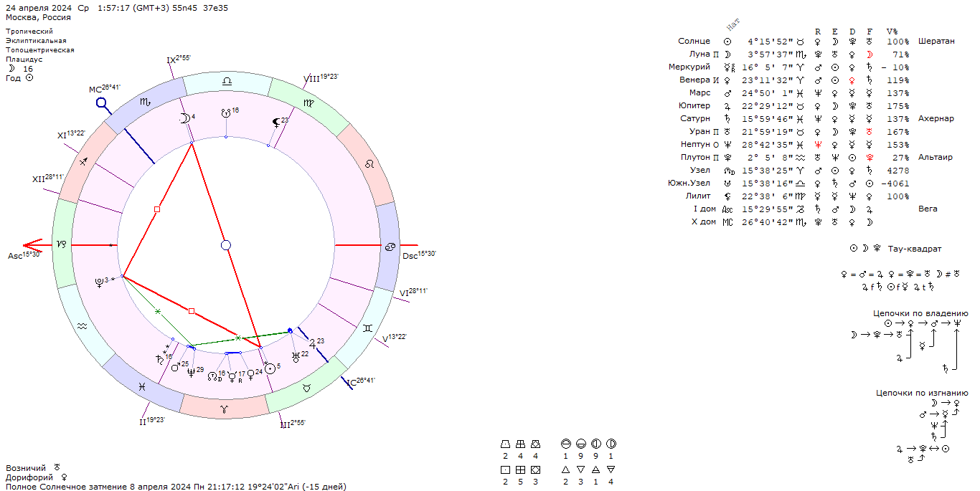Select the crossed-square icon above value 5

click(x=520, y=469)
